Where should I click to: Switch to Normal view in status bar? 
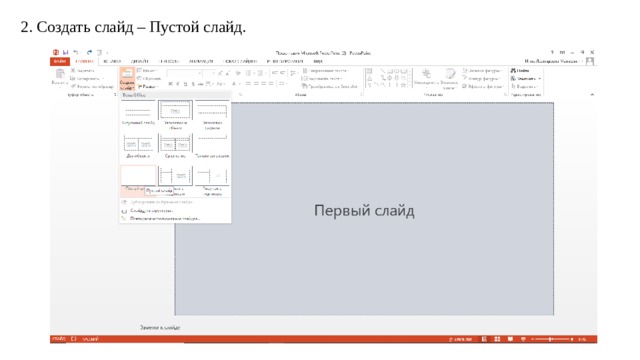coord(484,339)
